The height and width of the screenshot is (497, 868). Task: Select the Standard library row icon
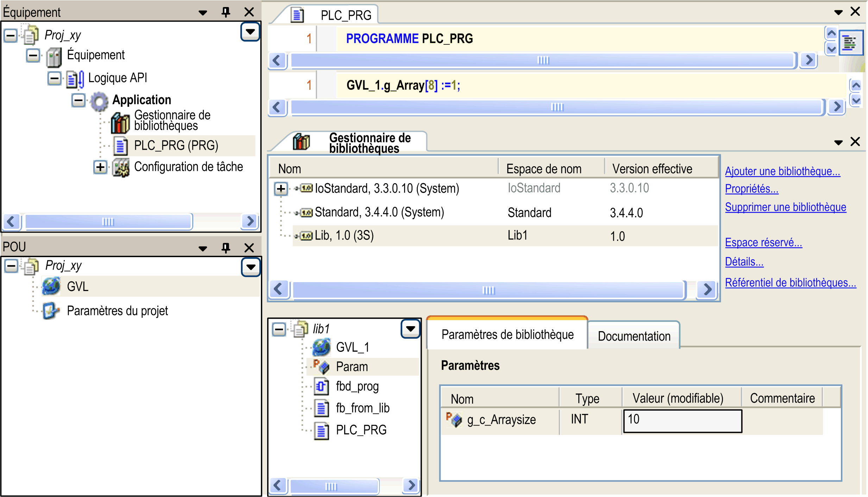[304, 212]
